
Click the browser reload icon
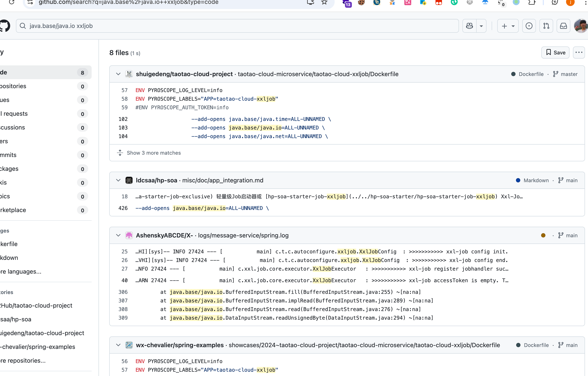pyautogui.click(x=11, y=2)
